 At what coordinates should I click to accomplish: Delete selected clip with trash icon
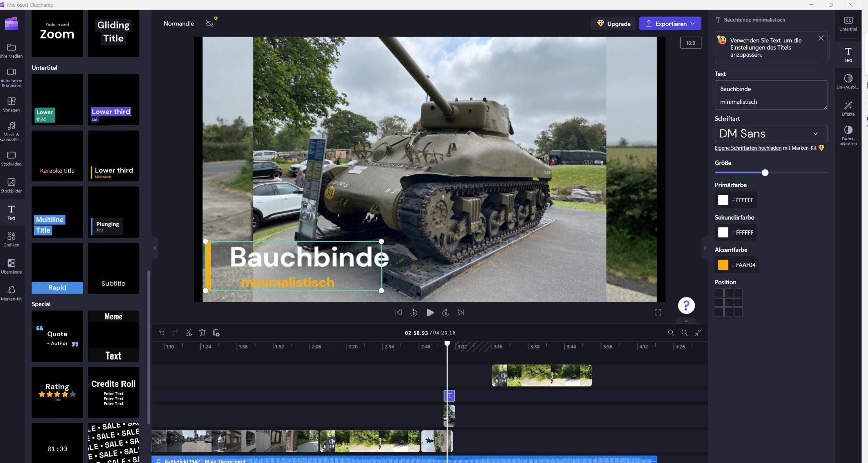pyautogui.click(x=202, y=333)
